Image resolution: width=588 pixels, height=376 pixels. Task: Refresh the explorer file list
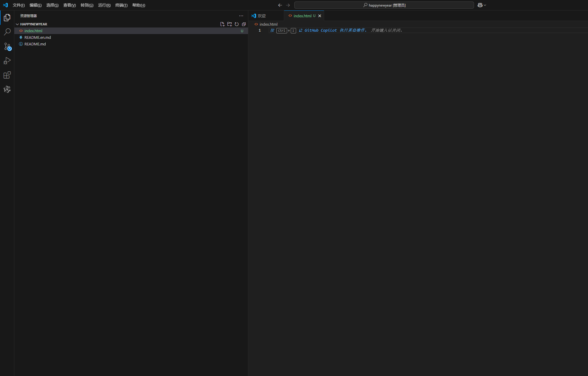(237, 24)
